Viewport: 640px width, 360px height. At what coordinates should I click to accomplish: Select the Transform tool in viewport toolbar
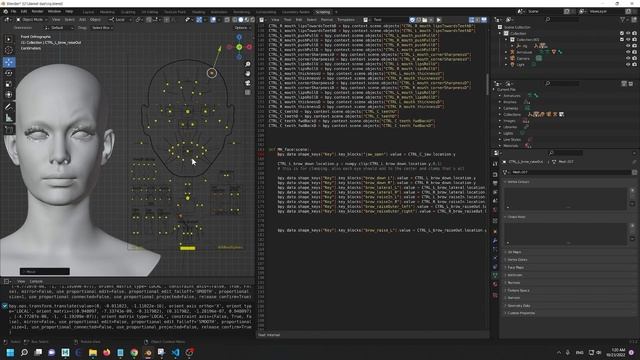pos(9,95)
